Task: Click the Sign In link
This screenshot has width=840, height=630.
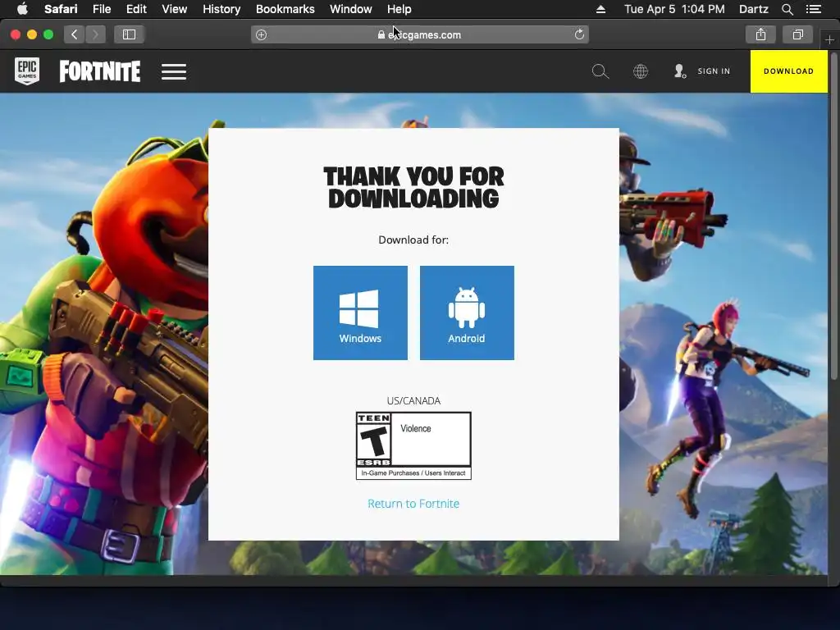Action: pos(714,71)
